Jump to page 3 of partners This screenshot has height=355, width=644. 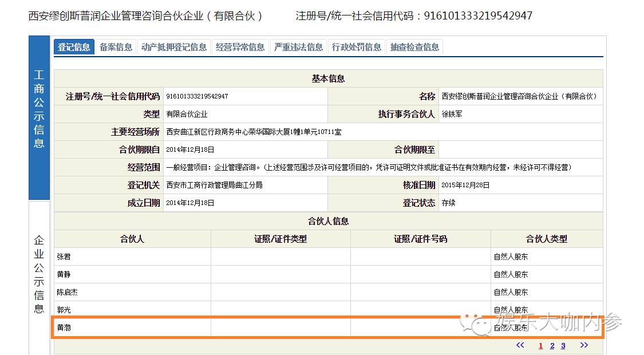coord(563,346)
